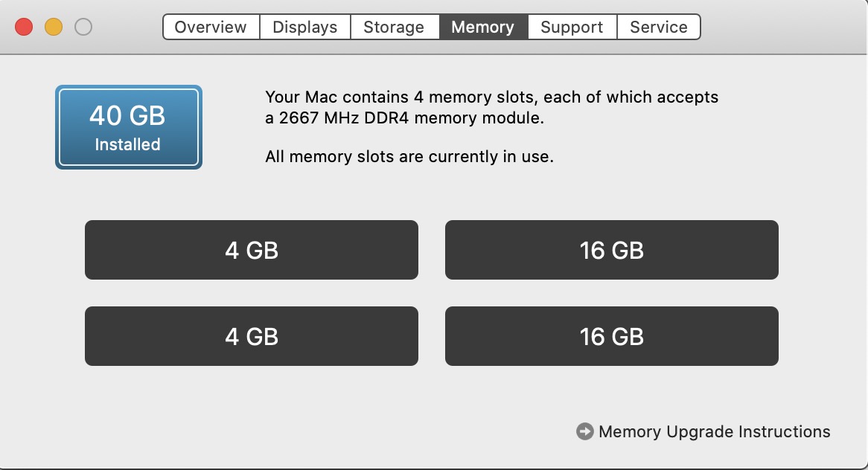
Task: Click 'All memory slots are currently in use' text
Action: coord(409,157)
